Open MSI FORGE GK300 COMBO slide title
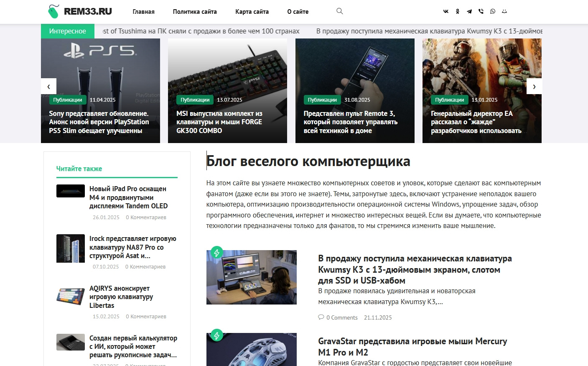The width and height of the screenshot is (588, 366). pyautogui.click(x=219, y=122)
